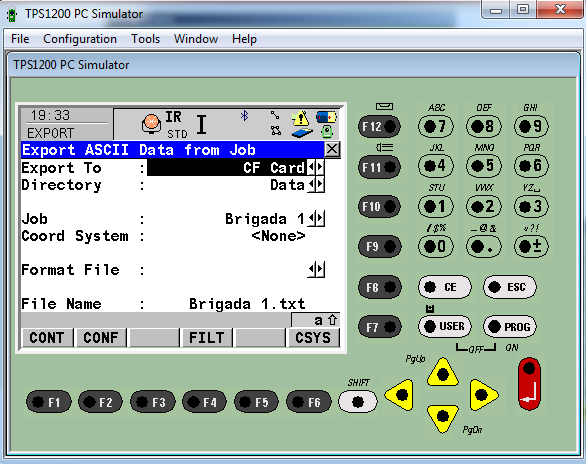The image size is (586, 464).
Task: Click the red Enter key
Action: click(x=529, y=384)
